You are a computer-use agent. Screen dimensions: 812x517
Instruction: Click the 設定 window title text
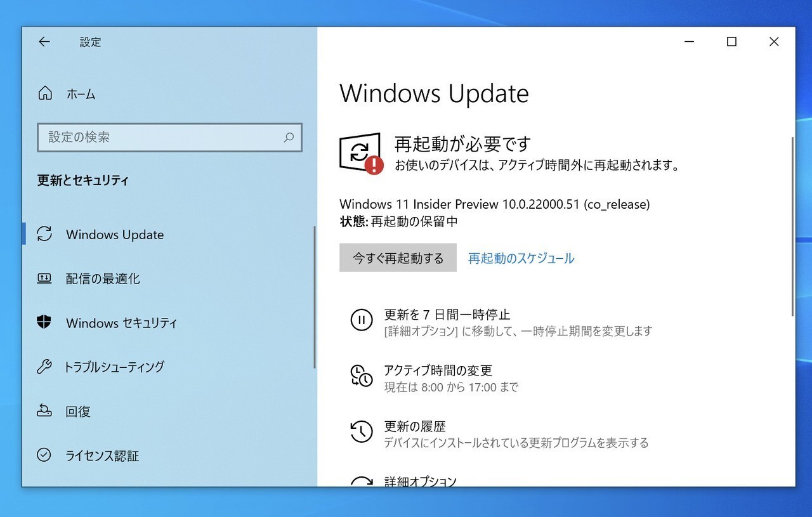[90, 42]
